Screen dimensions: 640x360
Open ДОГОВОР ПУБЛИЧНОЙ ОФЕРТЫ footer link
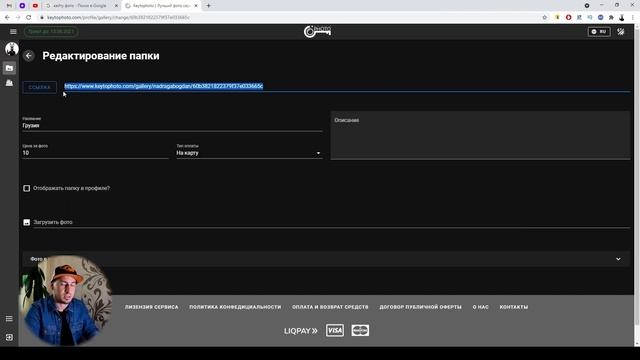(420, 307)
